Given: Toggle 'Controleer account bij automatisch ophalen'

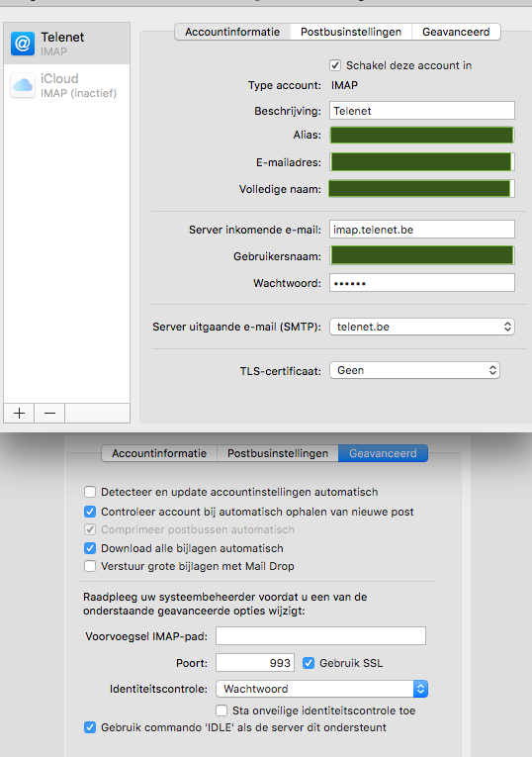Looking at the screenshot, I should pos(90,512).
